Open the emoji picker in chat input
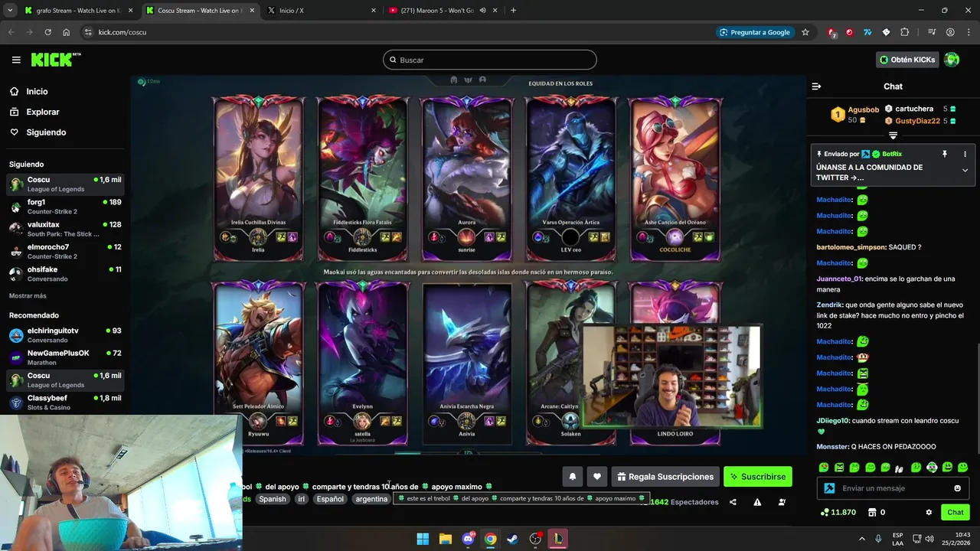The image size is (980, 551). [x=957, y=488]
